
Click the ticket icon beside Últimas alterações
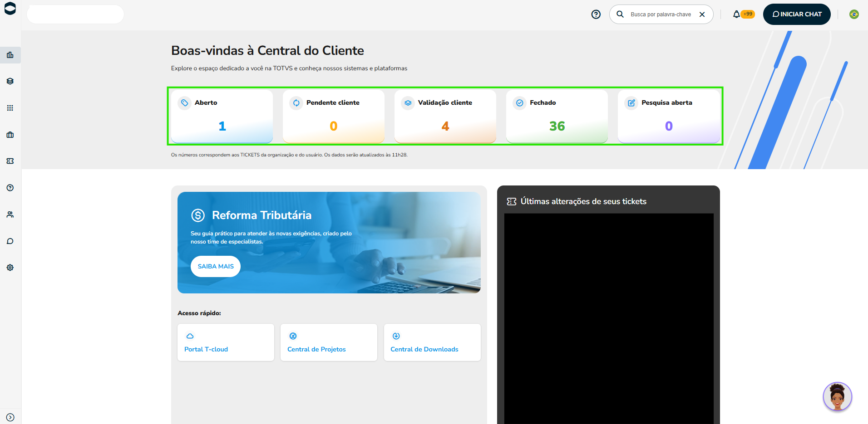[512, 201]
